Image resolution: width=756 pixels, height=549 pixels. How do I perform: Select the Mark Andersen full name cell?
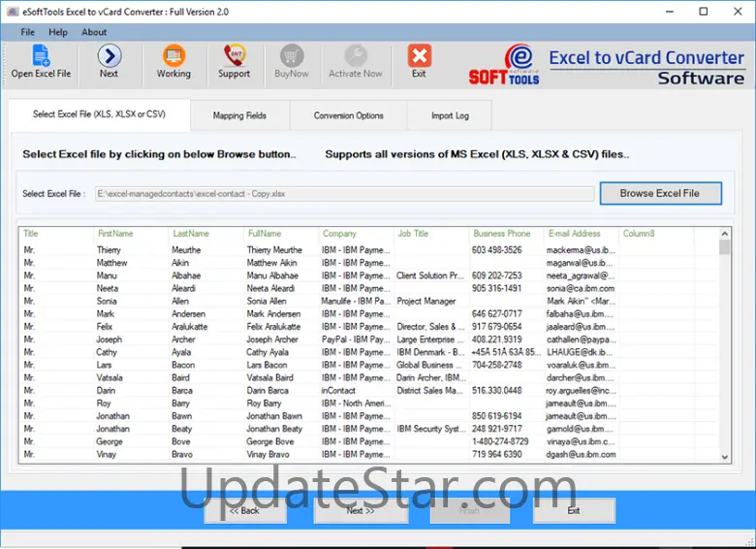tap(273, 314)
